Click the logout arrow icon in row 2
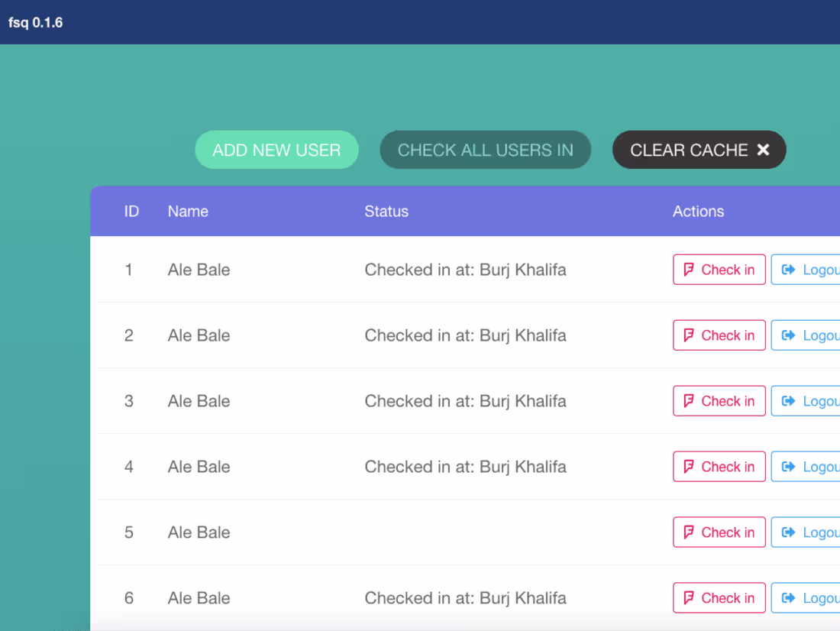Image resolution: width=840 pixels, height=631 pixels. 787,335
